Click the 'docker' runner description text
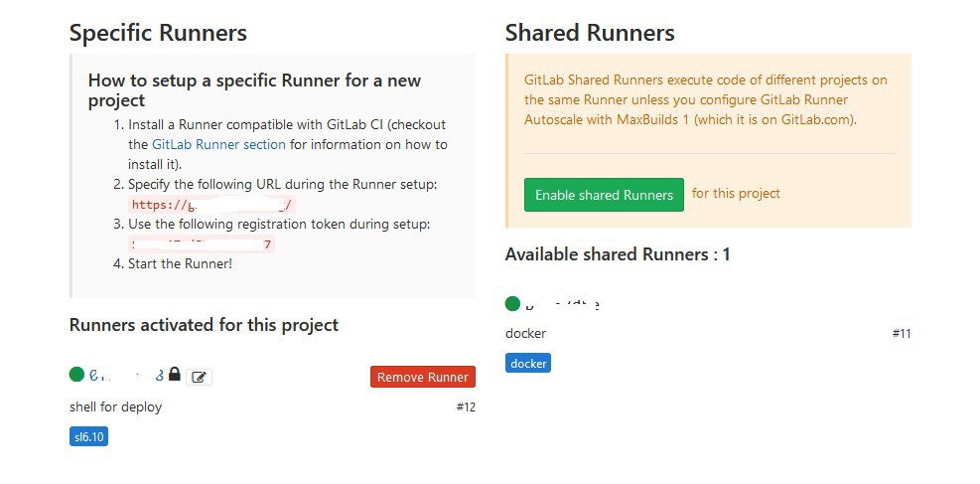 click(x=525, y=333)
